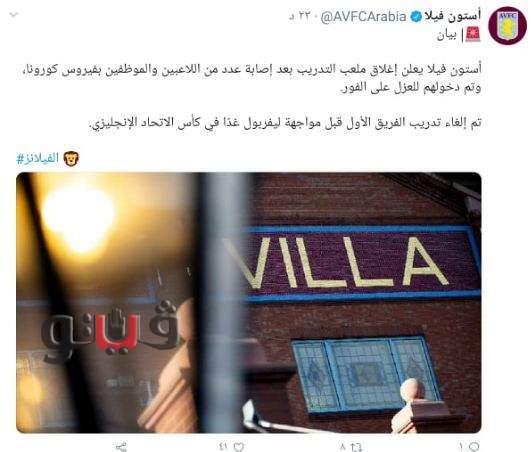Click the share tweet icon
Viewport: 532px width, 452px height.
point(121,447)
